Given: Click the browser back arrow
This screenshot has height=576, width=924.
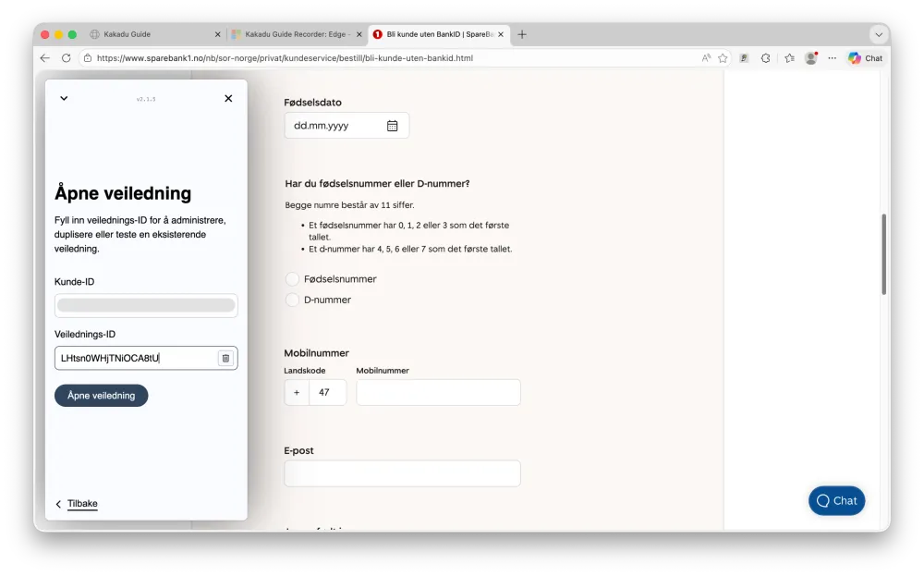Looking at the screenshot, I should click(x=45, y=57).
